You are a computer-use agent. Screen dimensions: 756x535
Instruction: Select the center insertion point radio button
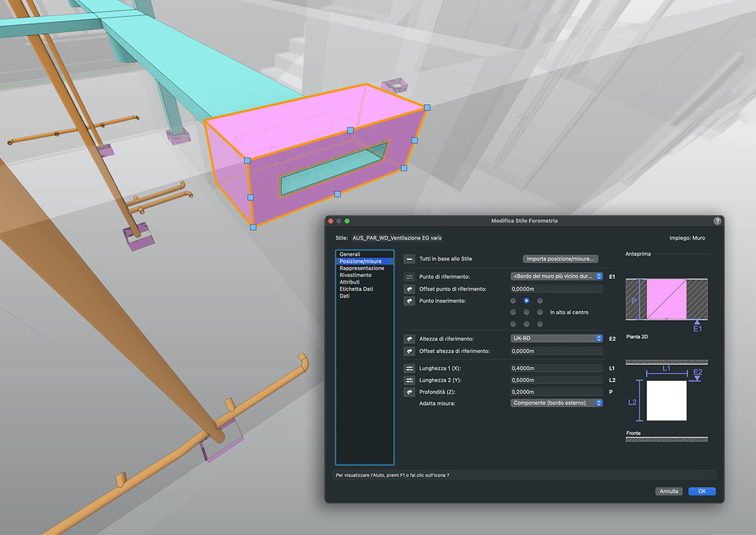click(x=526, y=312)
